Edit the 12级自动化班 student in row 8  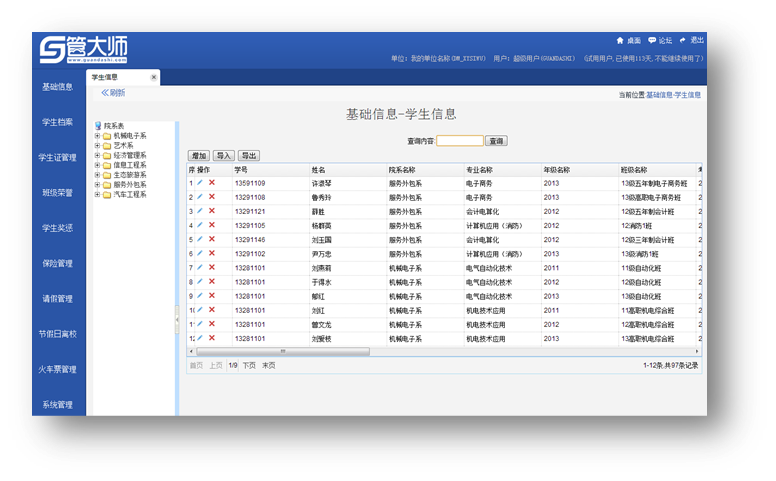point(200,282)
